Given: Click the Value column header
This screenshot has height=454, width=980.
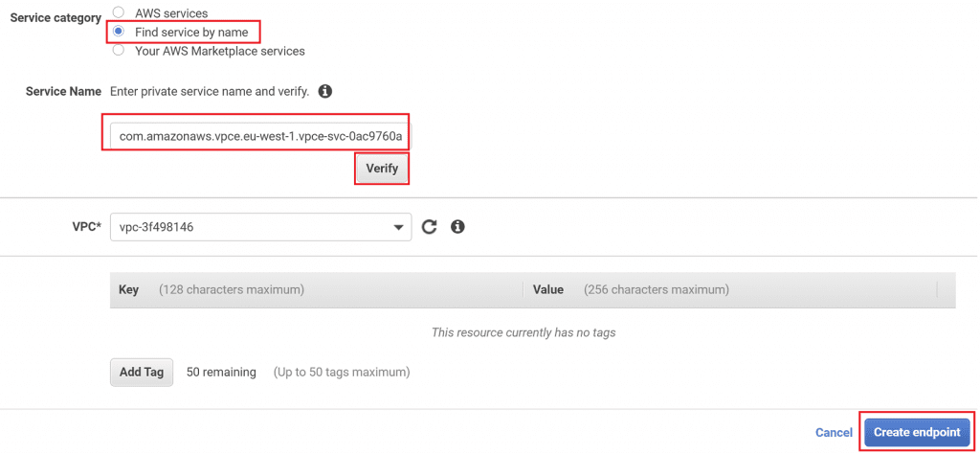Looking at the screenshot, I should [x=547, y=289].
